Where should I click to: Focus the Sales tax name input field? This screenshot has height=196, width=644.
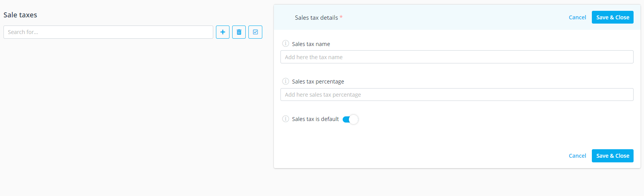(457, 57)
